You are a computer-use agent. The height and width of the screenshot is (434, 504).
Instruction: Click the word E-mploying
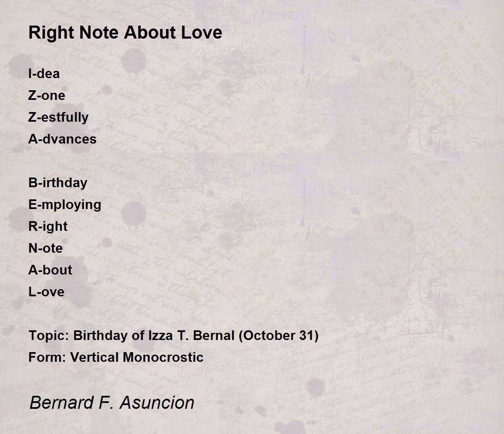point(65,205)
